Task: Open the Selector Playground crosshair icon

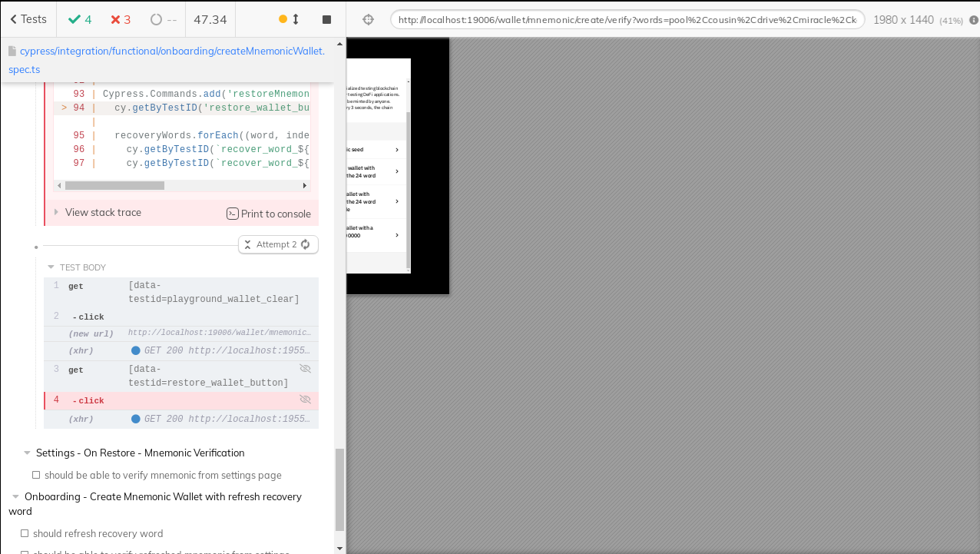Action: tap(368, 19)
